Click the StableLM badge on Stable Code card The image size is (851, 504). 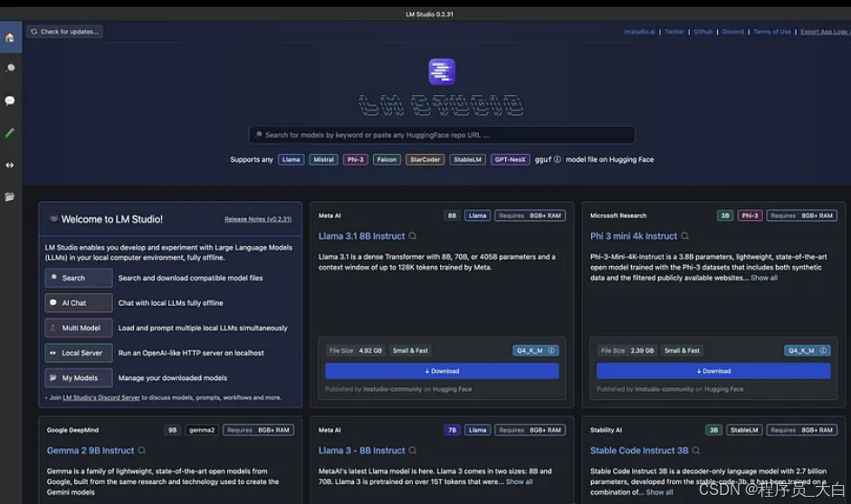point(744,430)
